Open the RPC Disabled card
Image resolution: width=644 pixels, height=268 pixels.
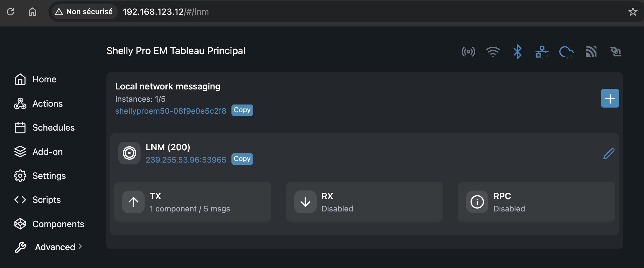[536, 202]
